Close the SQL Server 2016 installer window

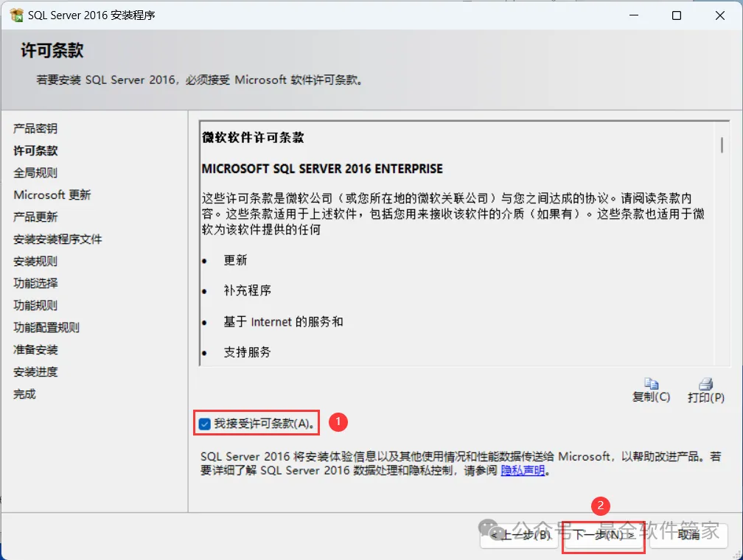(719, 15)
